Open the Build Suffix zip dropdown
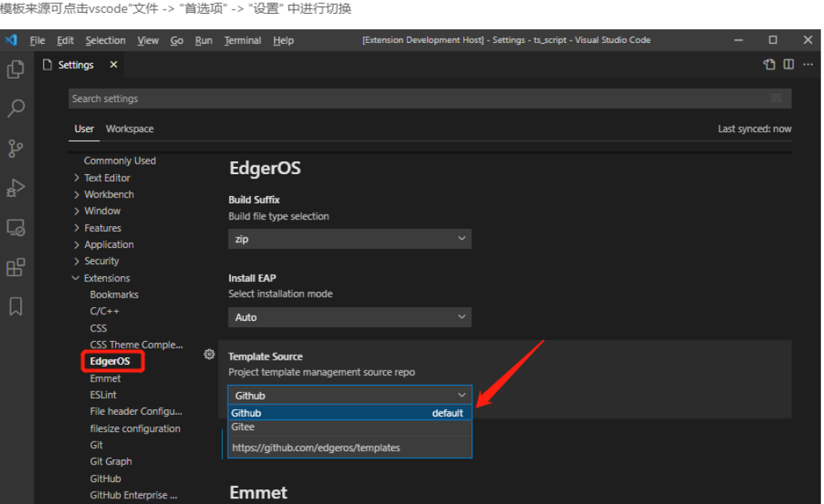824x504 pixels. point(350,238)
